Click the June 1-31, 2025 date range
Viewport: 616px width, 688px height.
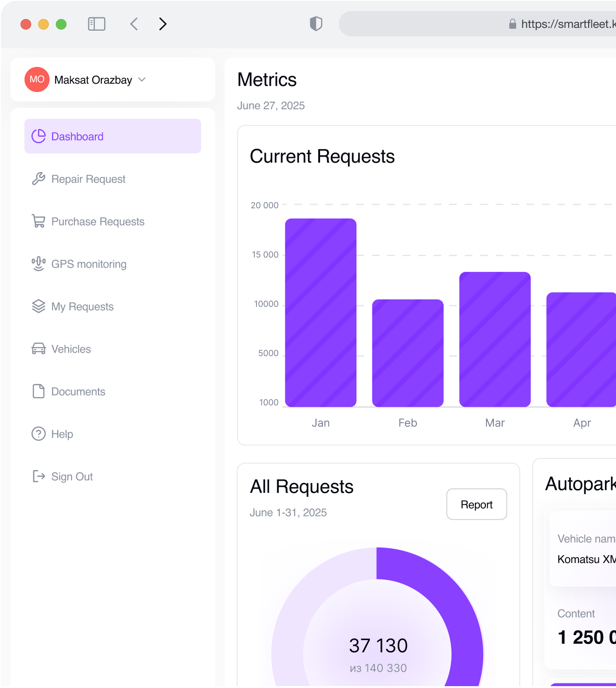click(x=288, y=512)
